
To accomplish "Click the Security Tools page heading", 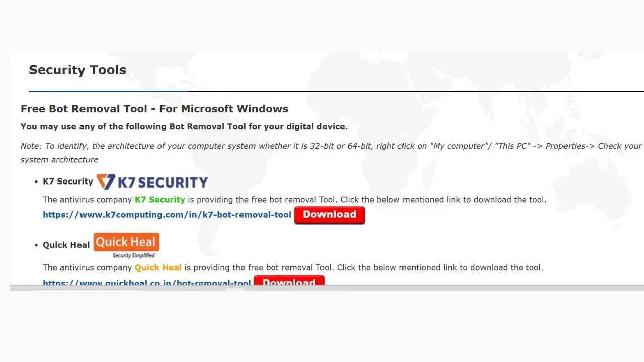I will coord(77,70).
